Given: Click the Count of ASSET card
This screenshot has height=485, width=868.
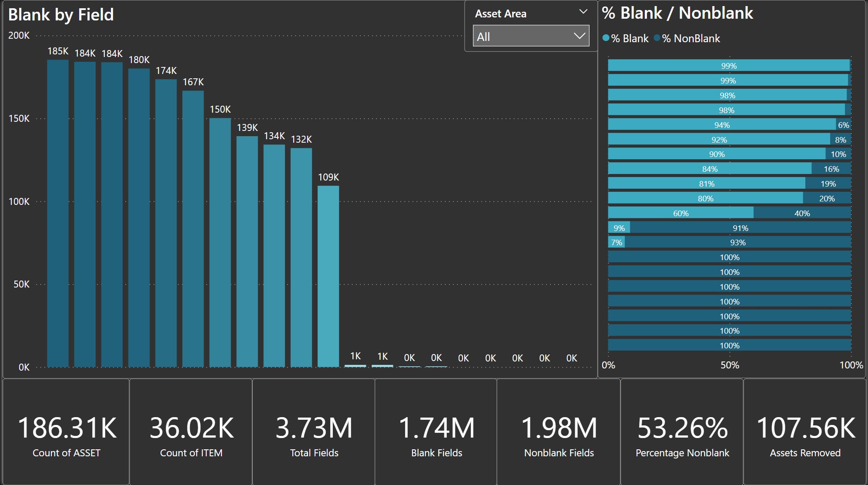Looking at the screenshot, I should [66, 431].
